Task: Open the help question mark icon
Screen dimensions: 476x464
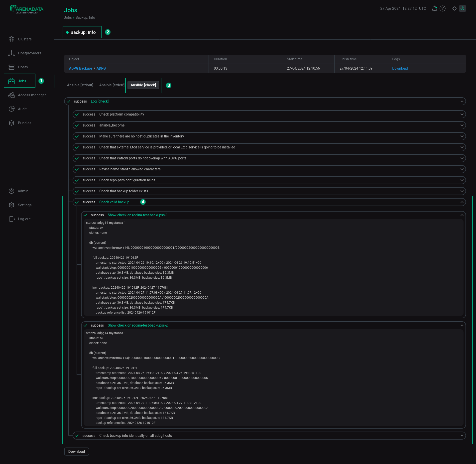Action: coord(443,8)
